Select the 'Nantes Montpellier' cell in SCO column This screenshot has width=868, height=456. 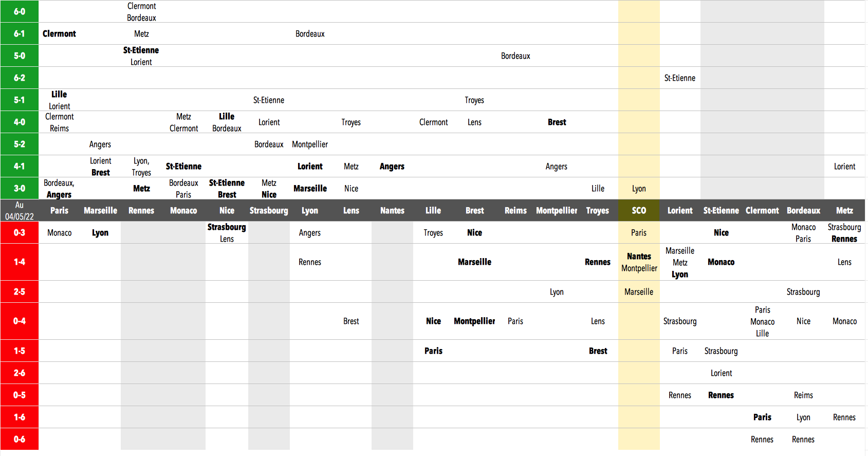(x=639, y=262)
